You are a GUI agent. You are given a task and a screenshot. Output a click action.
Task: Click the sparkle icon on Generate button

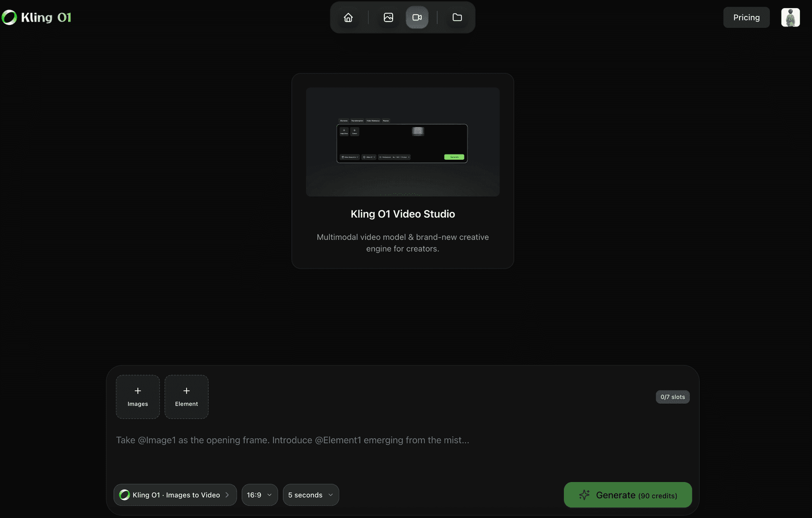585,494
